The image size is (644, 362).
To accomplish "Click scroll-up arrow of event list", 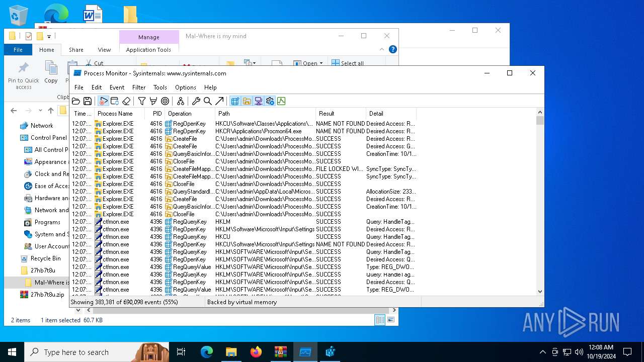I will (540, 113).
